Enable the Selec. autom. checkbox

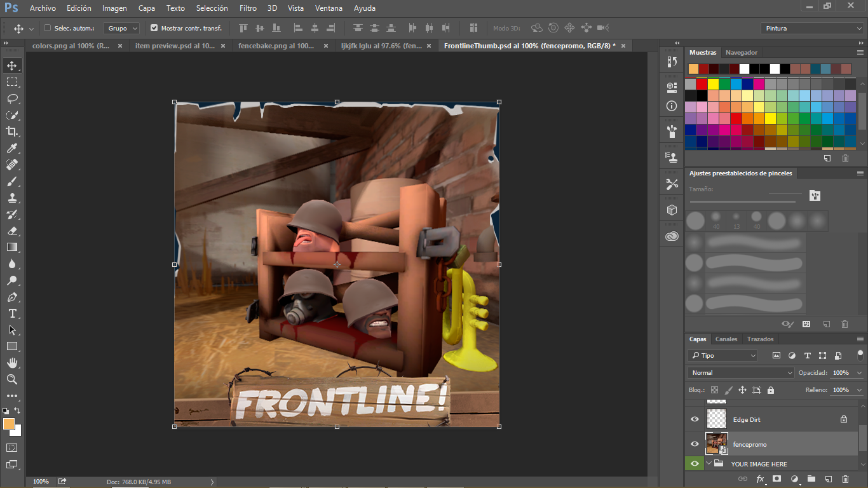[47, 28]
